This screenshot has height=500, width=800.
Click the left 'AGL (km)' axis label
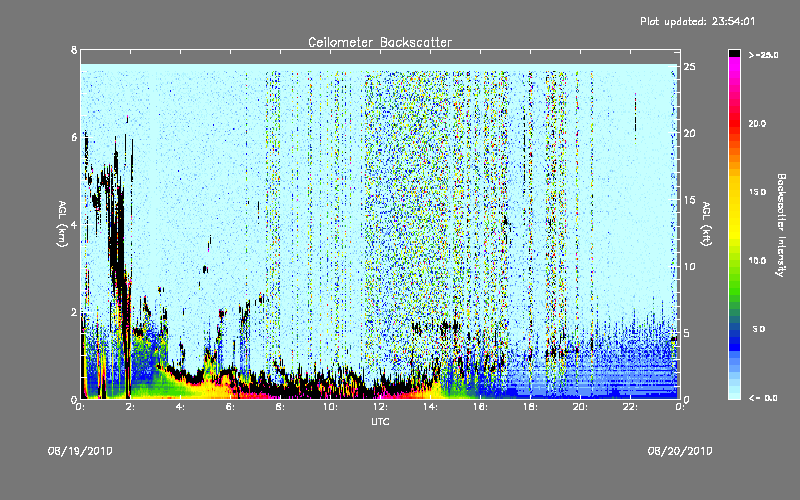coord(62,224)
